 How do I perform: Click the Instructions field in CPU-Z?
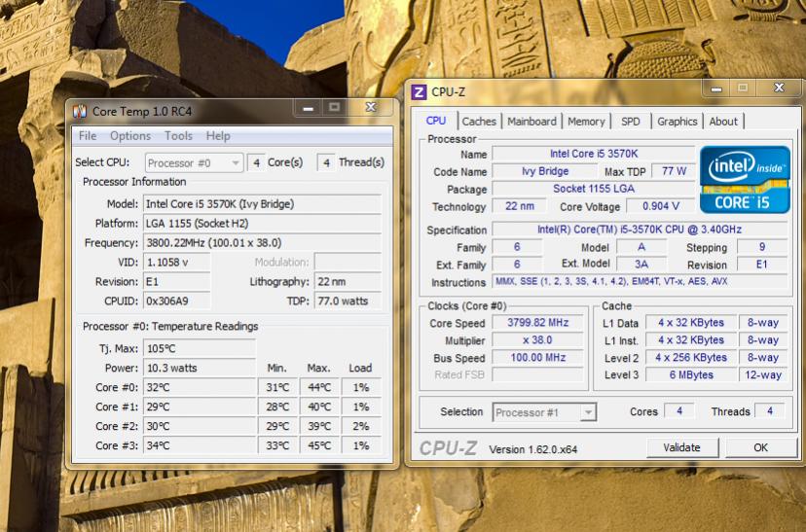click(x=640, y=281)
